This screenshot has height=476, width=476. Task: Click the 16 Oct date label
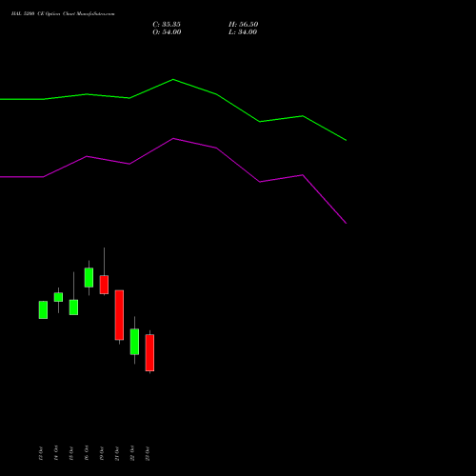tap(87, 453)
